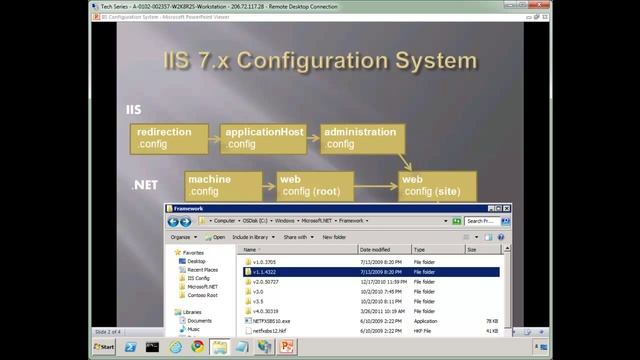This screenshot has width=640, height=360.
Task: Open the view options dropdown arrow
Action: [476, 237]
